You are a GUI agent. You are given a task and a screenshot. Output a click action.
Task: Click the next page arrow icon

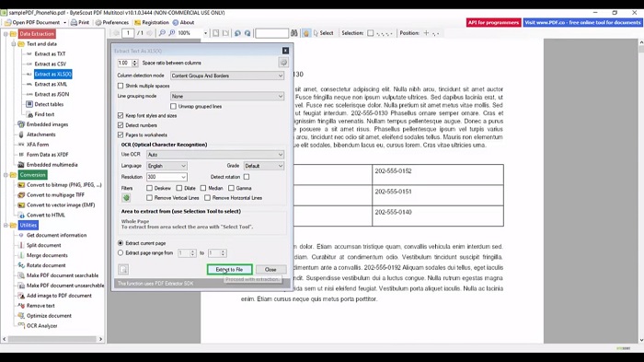coord(149,33)
